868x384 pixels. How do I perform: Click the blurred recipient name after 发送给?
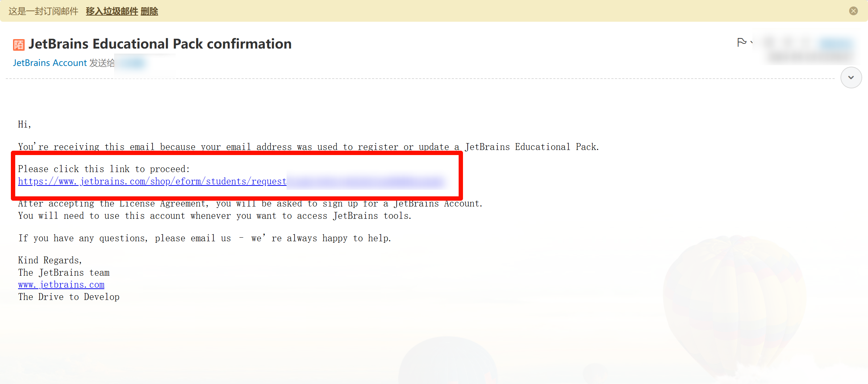[x=133, y=63]
